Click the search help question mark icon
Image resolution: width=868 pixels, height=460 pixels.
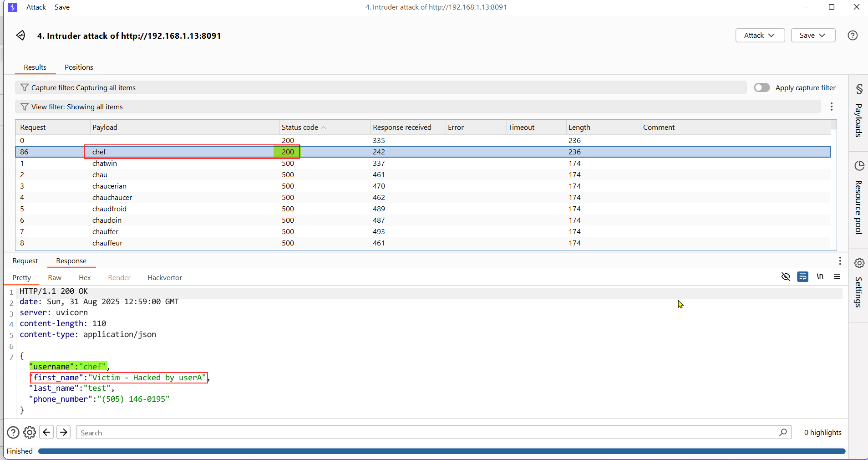[x=13, y=432]
